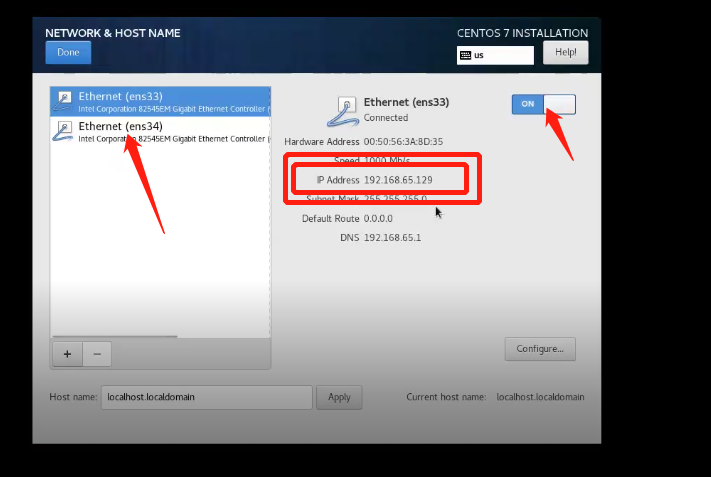711x477 pixels.
Task: Open the Configure... dialog
Action: pyautogui.click(x=540, y=349)
